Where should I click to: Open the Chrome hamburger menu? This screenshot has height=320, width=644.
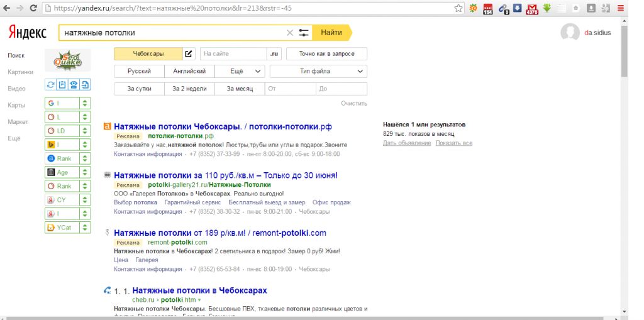pos(621,9)
